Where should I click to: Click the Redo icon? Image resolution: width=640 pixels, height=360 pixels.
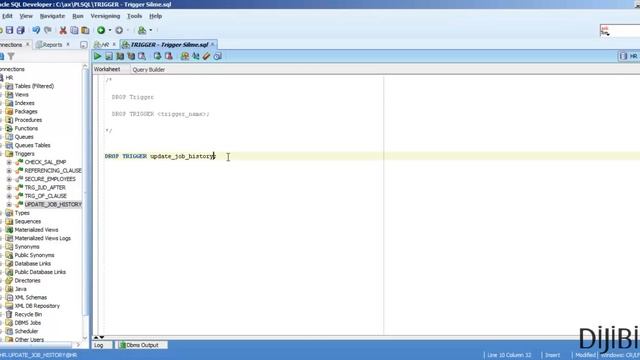point(48,30)
